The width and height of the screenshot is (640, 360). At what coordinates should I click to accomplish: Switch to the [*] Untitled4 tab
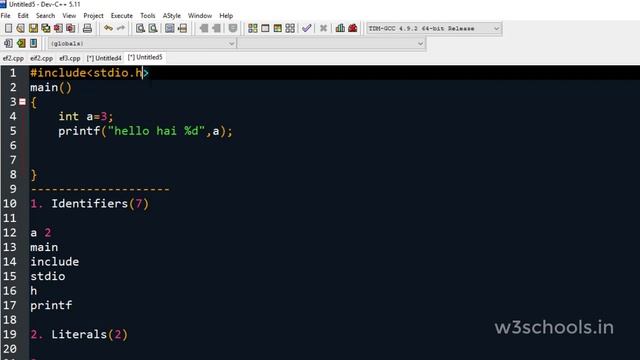(104, 58)
